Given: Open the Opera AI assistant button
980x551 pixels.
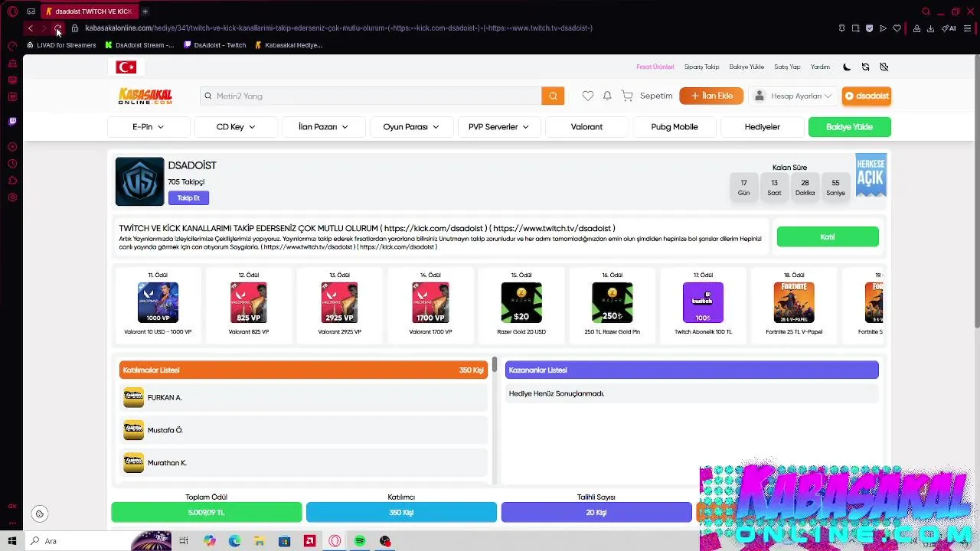Looking at the screenshot, I should pyautogui.click(x=949, y=28).
